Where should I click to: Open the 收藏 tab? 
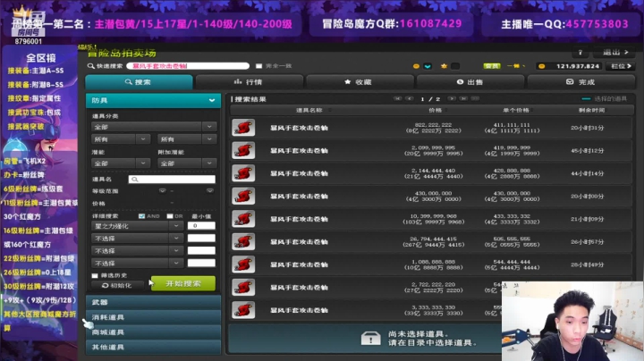pos(360,82)
